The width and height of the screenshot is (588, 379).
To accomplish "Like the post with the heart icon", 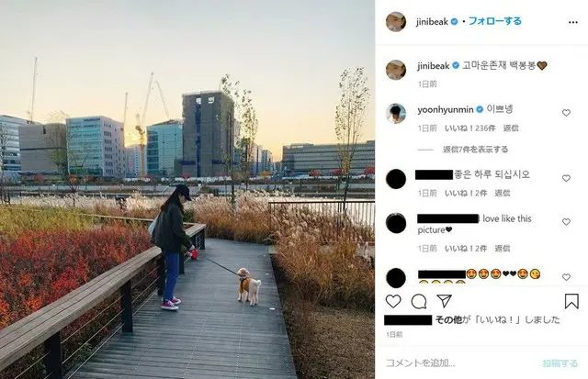I will tap(393, 301).
